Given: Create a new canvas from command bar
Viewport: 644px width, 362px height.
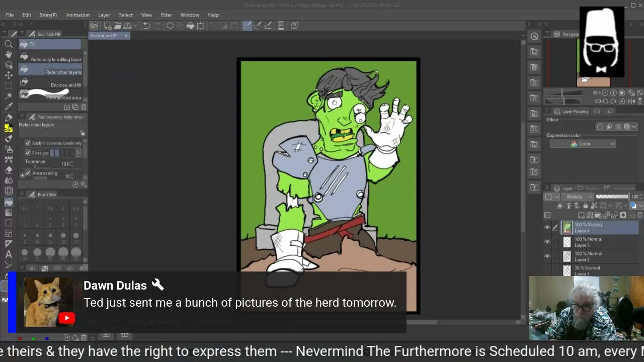Looking at the screenshot, I should pos(108,26).
